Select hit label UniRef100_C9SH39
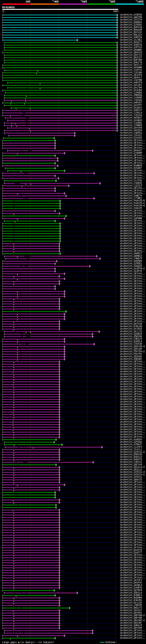The height and width of the screenshot is (644, 146). [131, 344]
